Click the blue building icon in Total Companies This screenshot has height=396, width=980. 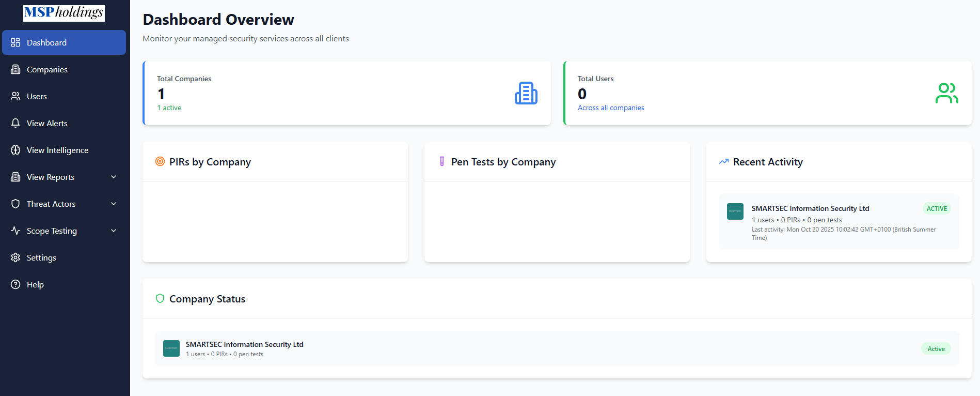click(x=526, y=93)
